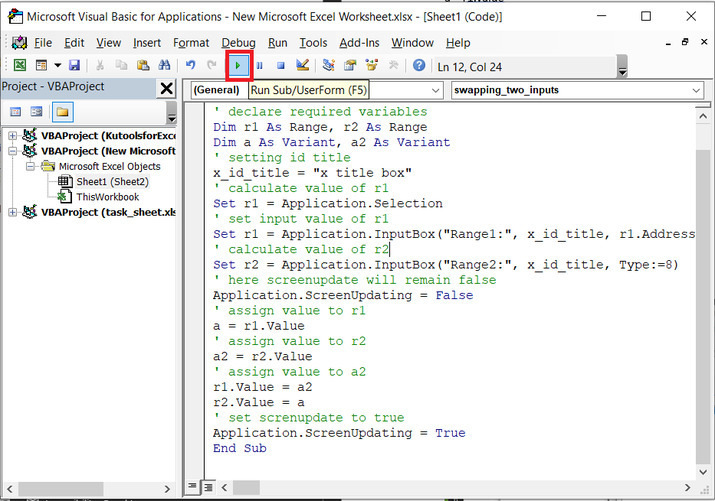Open the Help question mark icon
Screen dimensions: 715x501
coord(418,65)
